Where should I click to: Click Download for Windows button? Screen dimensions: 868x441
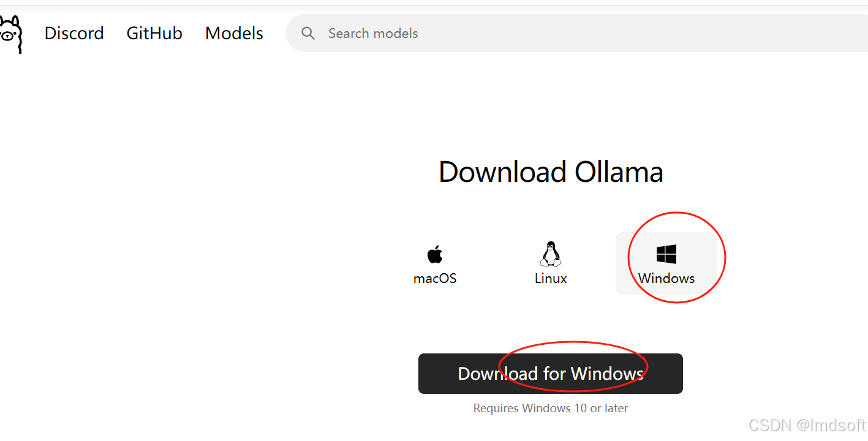point(551,374)
